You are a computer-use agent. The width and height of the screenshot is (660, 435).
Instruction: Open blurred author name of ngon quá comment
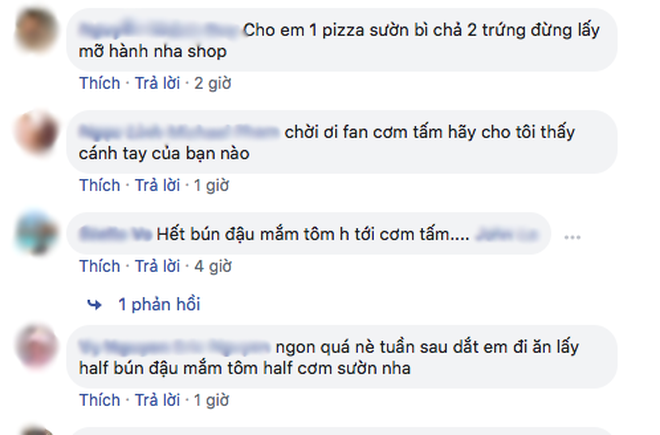[175, 347]
